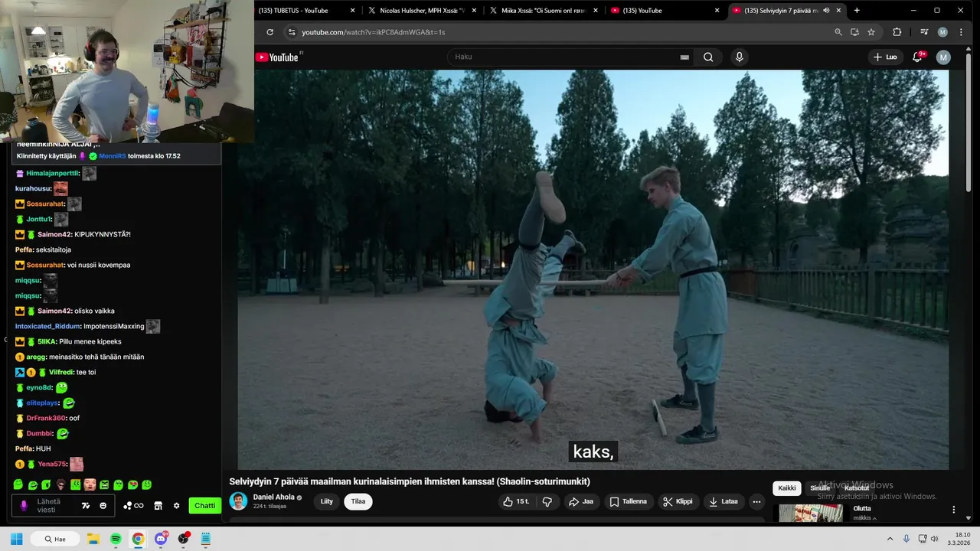Share the video with Jaa button
The height and width of the screenshot is (551, 980).
click(581, 501)
